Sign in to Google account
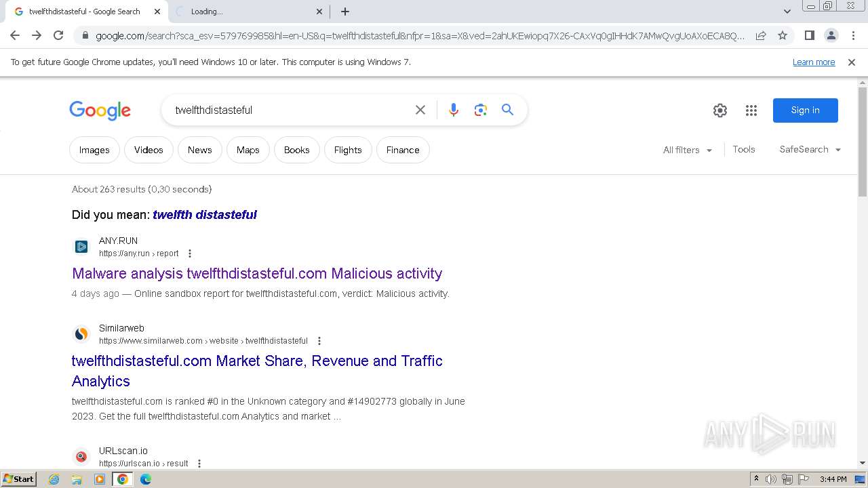This screenshot has width=868, height=488. (x=805, y=110)
